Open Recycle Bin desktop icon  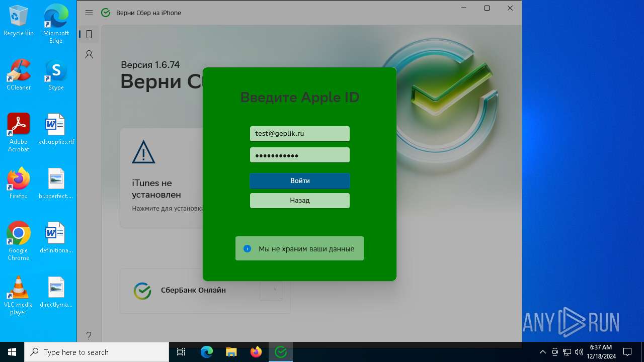[19, 21]
